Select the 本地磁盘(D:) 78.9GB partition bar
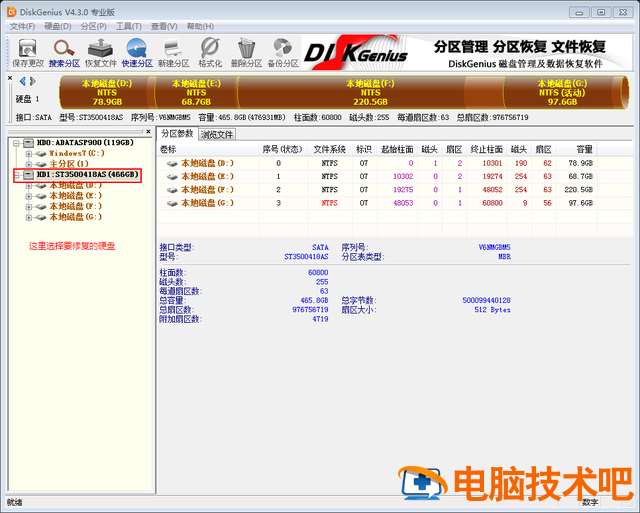Image resolution: width=640 pixels, height=513 pixels. coord(107,93)
